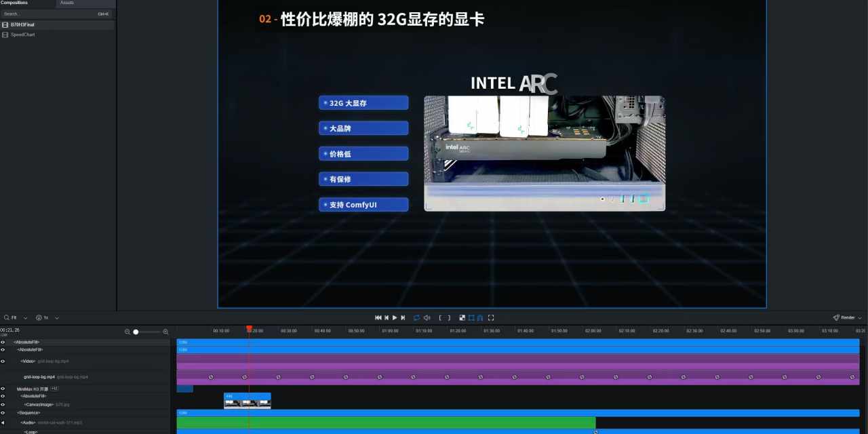Hide the MiniMax H3 layer
The height and width of the screenshot is (434, 868).
(3, 389)
